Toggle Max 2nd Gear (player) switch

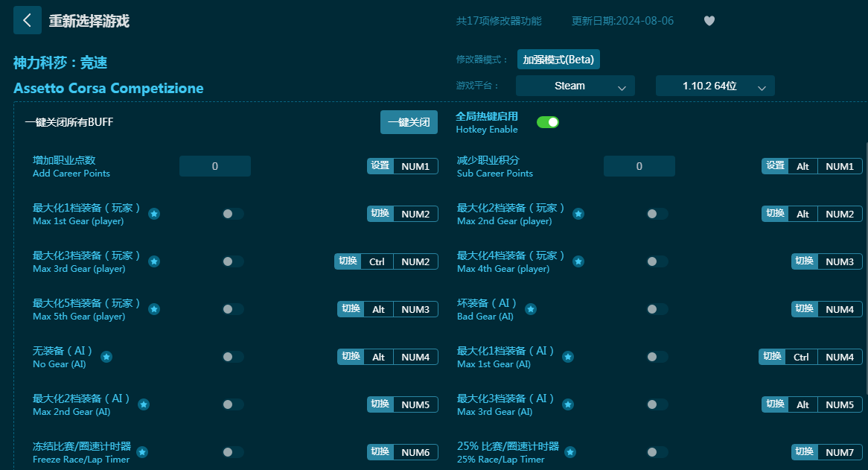coord(657,214)
